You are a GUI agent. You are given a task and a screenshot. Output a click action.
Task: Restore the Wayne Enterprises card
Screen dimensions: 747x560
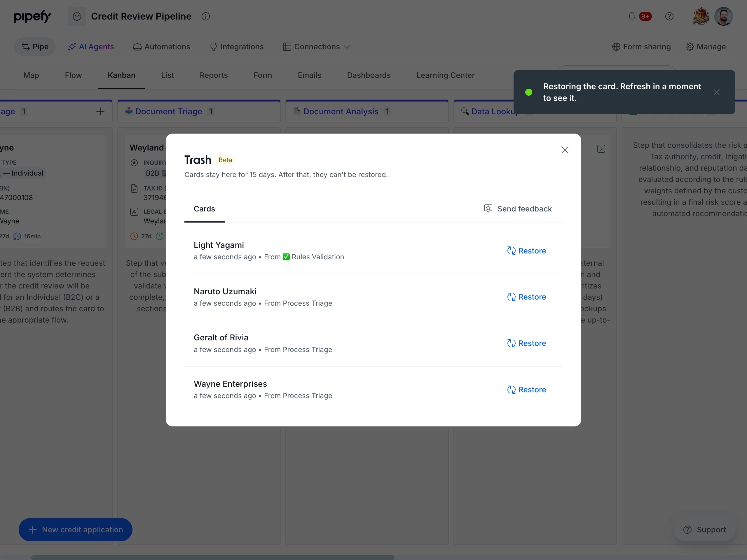coord(526,390)
